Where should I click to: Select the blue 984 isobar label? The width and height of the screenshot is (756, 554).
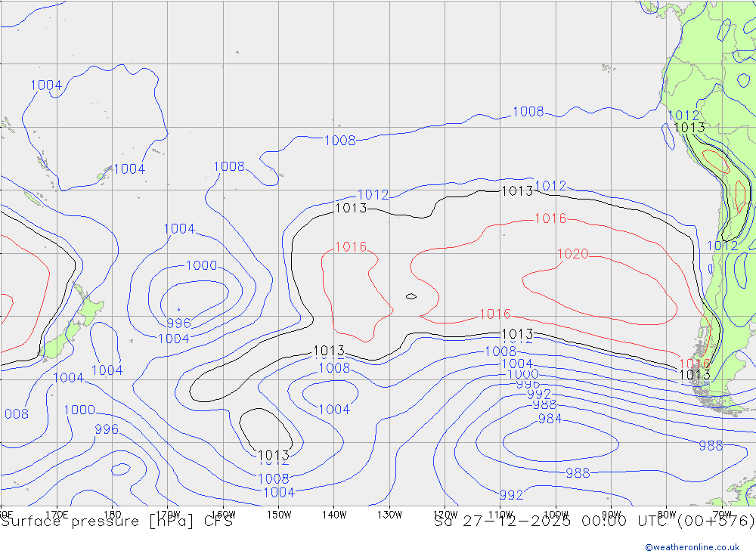pyautogui.click(x=550, y=419)
